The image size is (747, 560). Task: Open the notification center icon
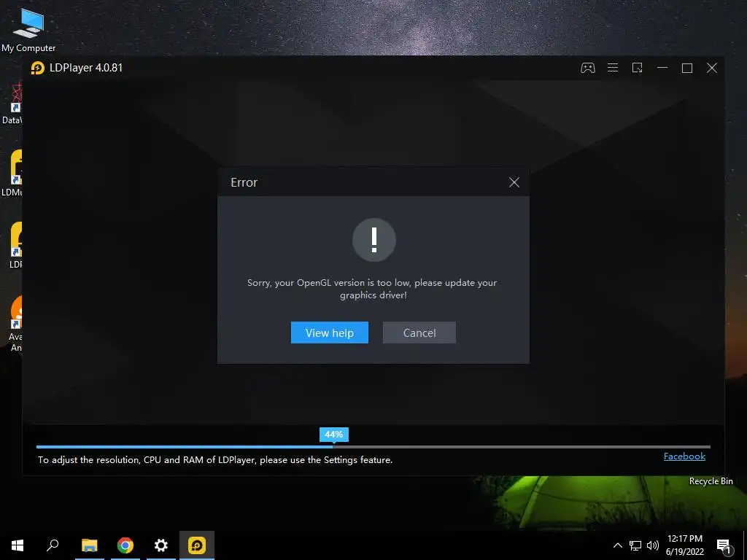coord(724,545)
